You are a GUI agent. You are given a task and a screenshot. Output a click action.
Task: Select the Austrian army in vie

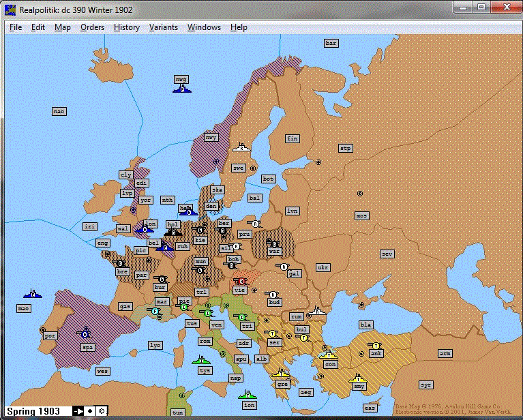pyautogui.click(x=241, y=282)
